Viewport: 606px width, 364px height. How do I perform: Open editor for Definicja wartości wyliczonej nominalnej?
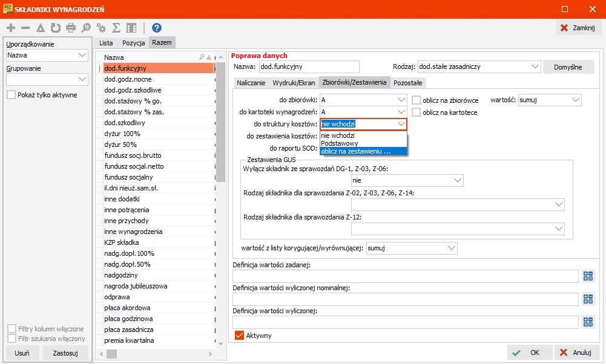coord(588,299)
